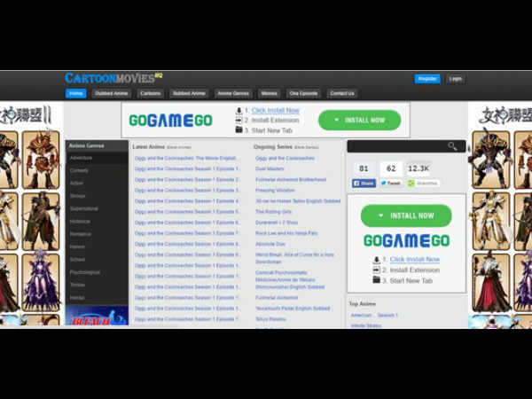Screen dimensions: 532x399
Task: Open the Contact Us menu item
Action: pos(342,93)
